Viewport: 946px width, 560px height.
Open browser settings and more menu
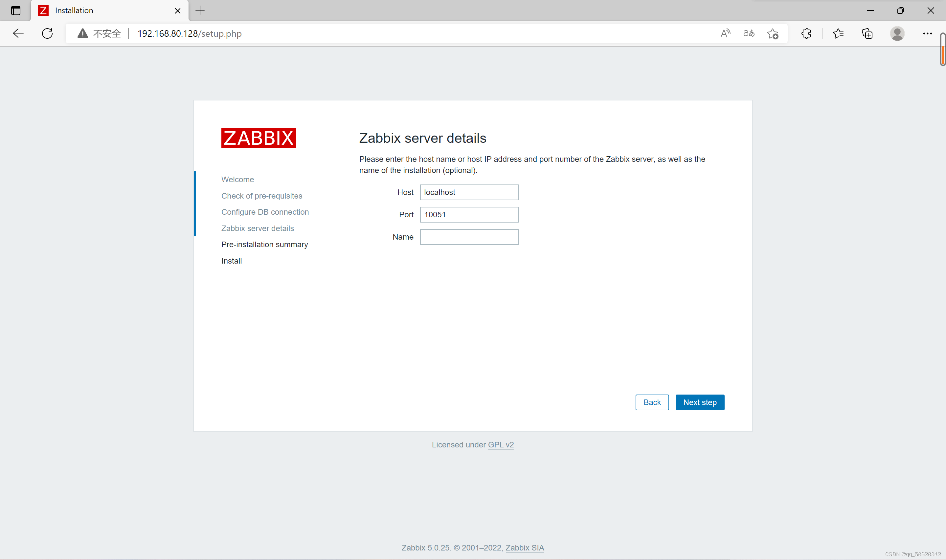pyautogui.click(x=927, y=33)
